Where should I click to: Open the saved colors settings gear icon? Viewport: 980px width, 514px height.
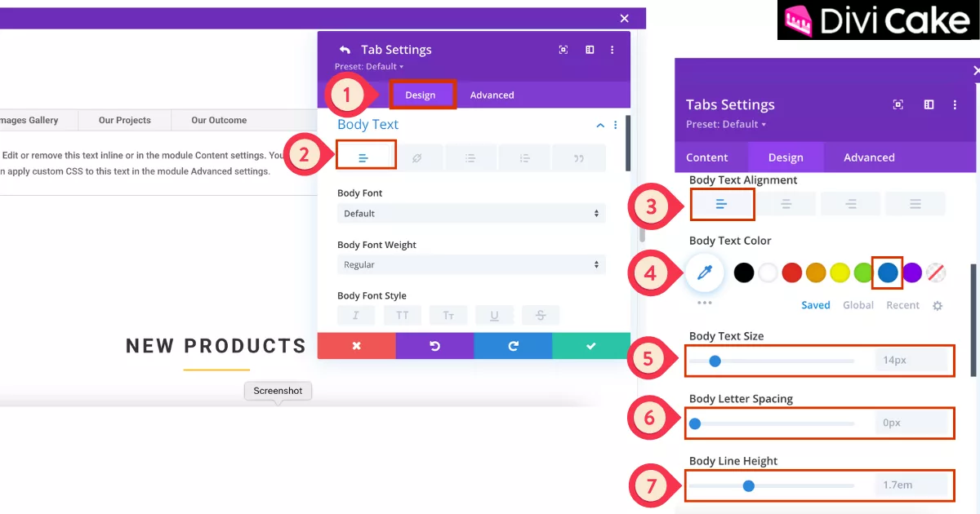click(x=938, y=306)
